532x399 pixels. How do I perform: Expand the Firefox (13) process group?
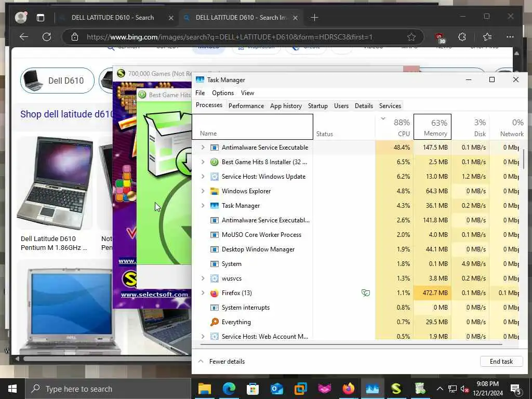pyautogui.click(x=203, y=293)
